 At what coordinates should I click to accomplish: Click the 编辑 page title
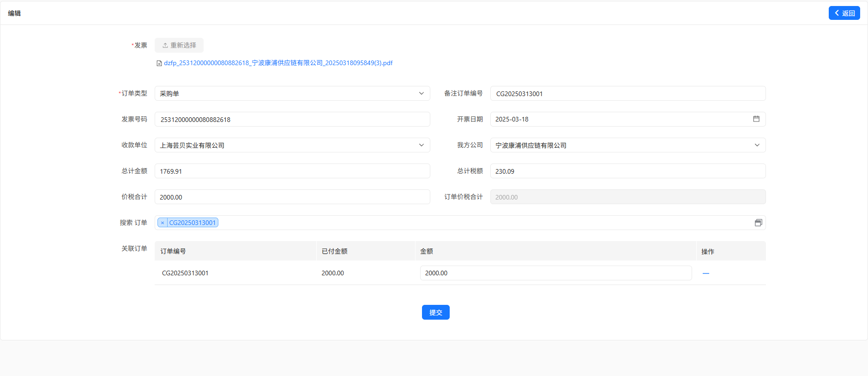point(14,13)
